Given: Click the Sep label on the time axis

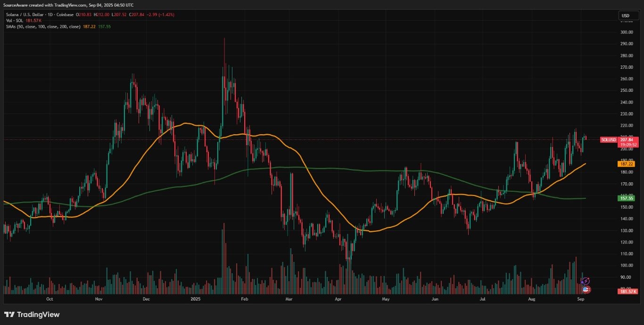Looking at the screenshot, I should (x=580, y=299).
